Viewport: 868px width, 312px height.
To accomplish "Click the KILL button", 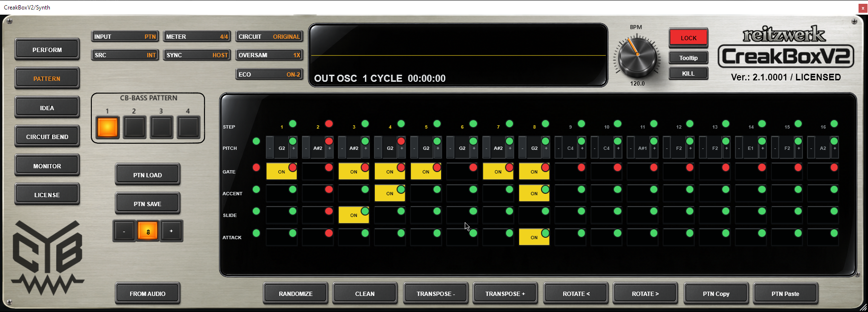I will (x=688, y=73).
